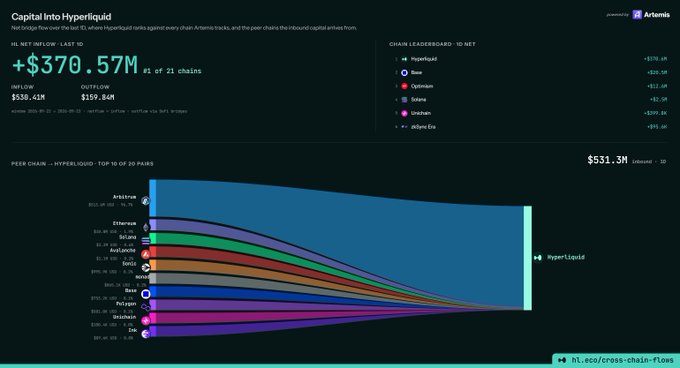Click Hyperliquid icon beside the destination node
Image resolution: width=680 pixels, height=368 pixels.
click(538, 257)
